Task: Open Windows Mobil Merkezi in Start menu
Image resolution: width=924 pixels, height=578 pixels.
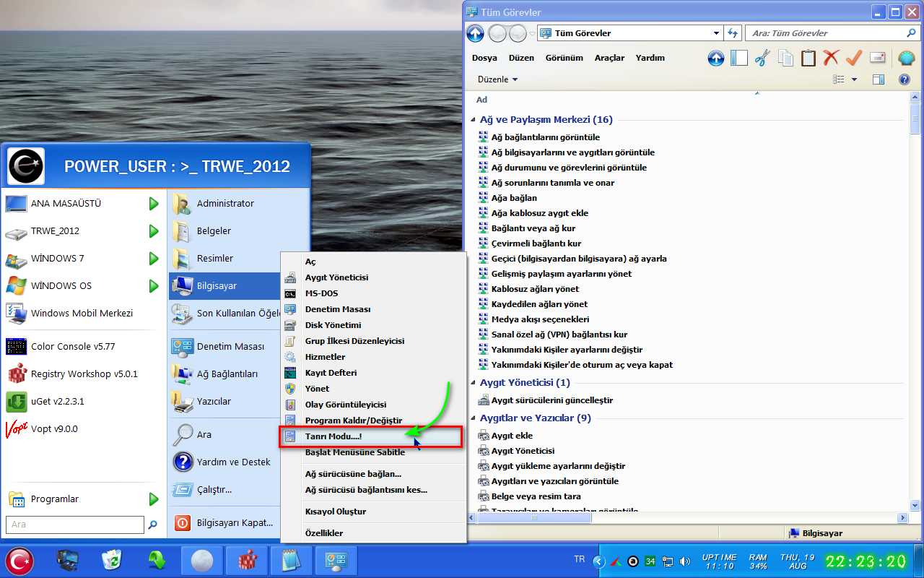Action: [83, 314]
